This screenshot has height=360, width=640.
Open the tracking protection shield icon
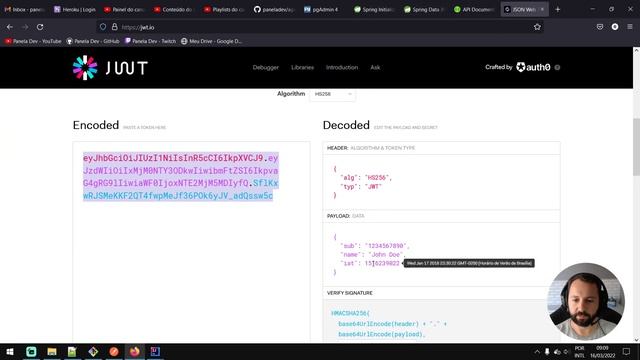103,27
